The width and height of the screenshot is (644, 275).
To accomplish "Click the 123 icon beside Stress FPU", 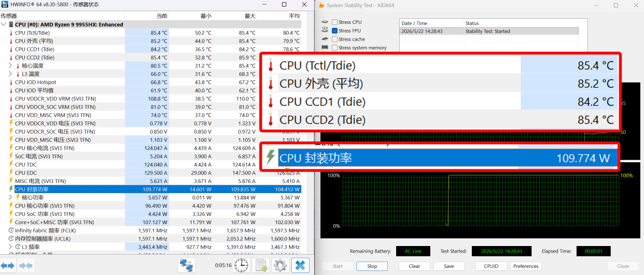I will click(325, 30).
